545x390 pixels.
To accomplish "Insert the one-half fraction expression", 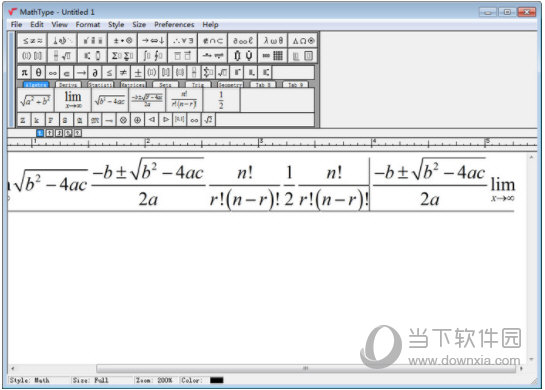I will [x=221, y=100].
